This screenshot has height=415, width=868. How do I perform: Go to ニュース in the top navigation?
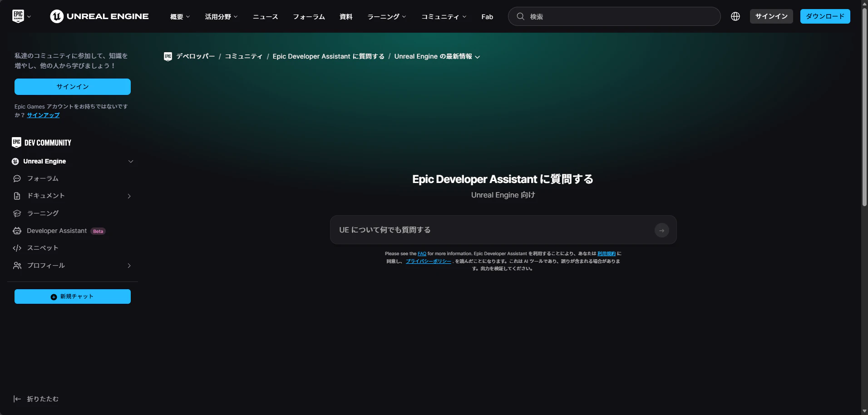tap(266, 17)
